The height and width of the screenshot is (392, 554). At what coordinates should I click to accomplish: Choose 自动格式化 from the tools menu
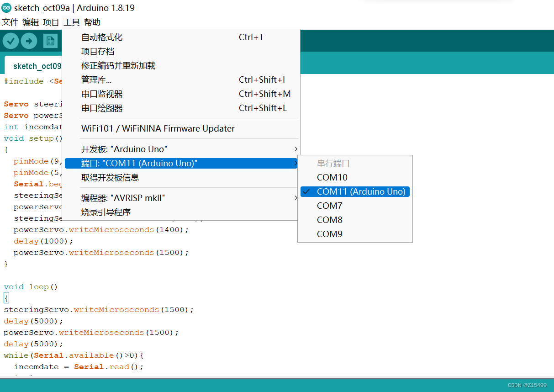[181, 37]
